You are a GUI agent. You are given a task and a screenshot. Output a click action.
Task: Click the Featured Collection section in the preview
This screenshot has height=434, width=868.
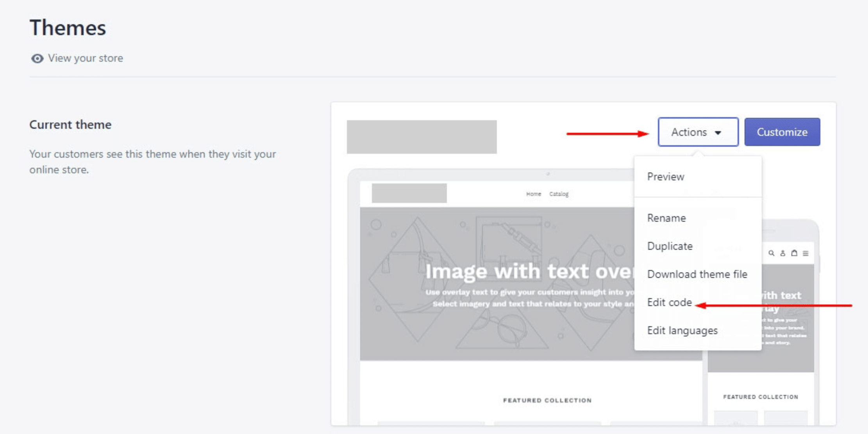pyautogui.click(x=548, y=400)
